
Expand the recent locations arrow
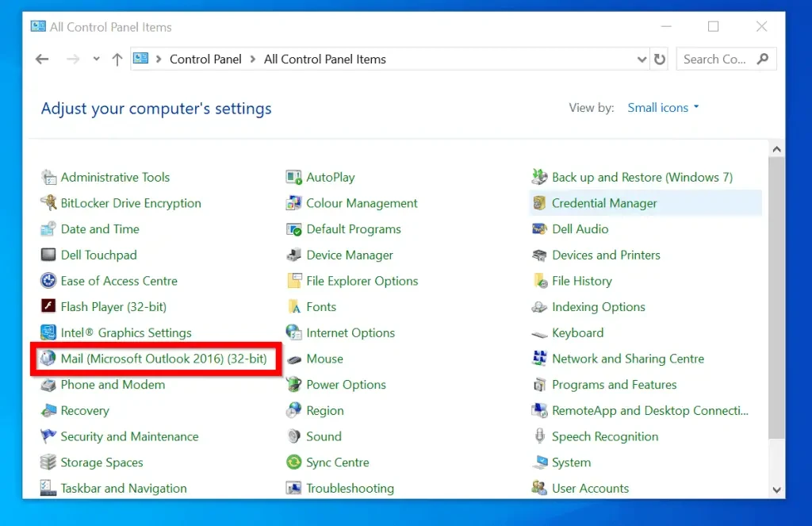click(97, 60)
